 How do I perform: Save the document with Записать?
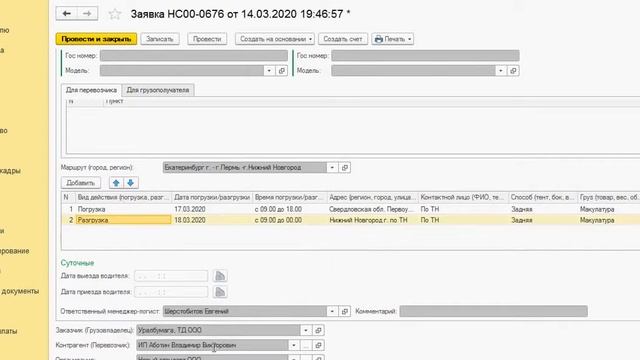(160, 39)
